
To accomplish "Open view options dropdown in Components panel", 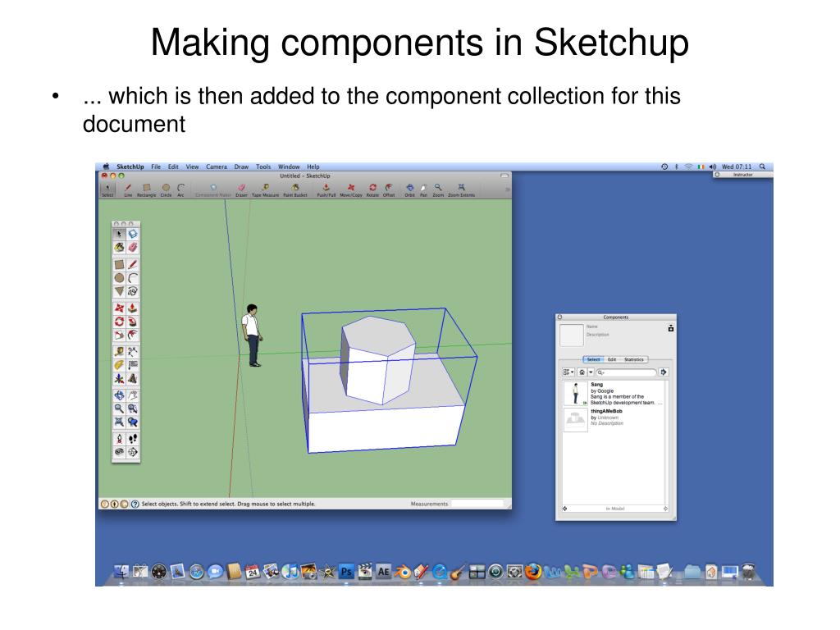I will pyautogui.click(x=568, y=372).
